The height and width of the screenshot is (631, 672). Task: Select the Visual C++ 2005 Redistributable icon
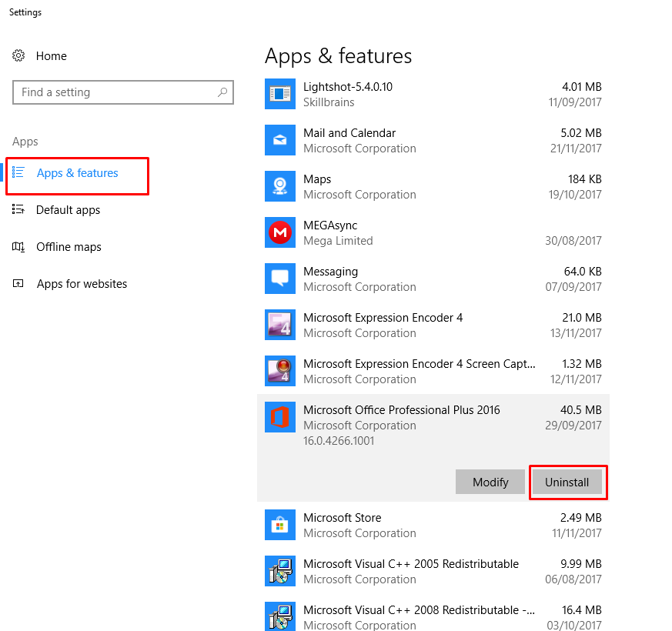(x=280, y=571)
